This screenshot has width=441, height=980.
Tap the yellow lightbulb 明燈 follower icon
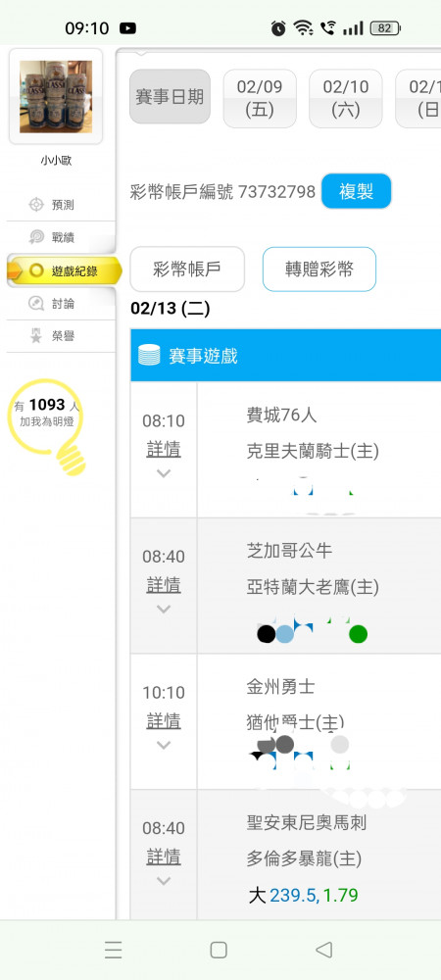47,425
